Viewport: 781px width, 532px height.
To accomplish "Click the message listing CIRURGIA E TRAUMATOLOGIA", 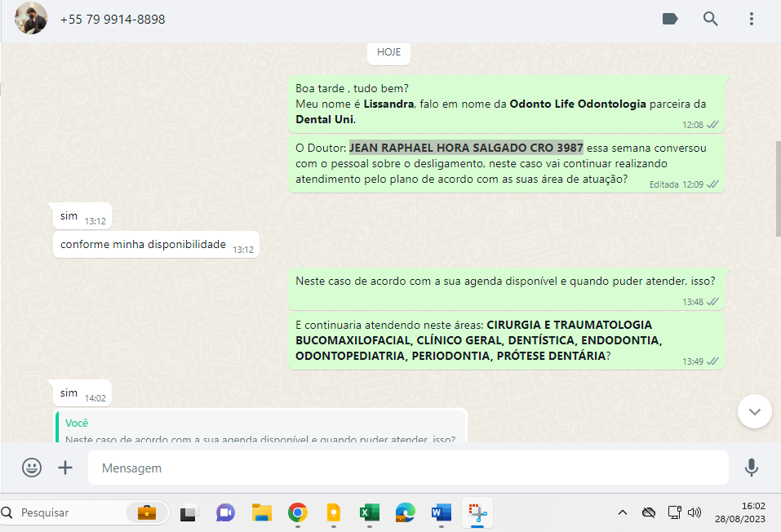I will point(506,341).
